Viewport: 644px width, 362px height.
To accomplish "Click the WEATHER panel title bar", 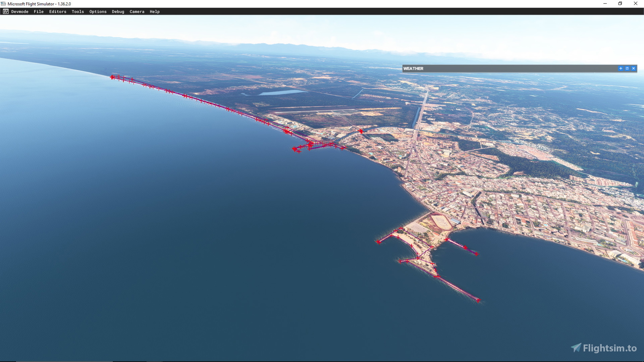I will coord(460,68).
